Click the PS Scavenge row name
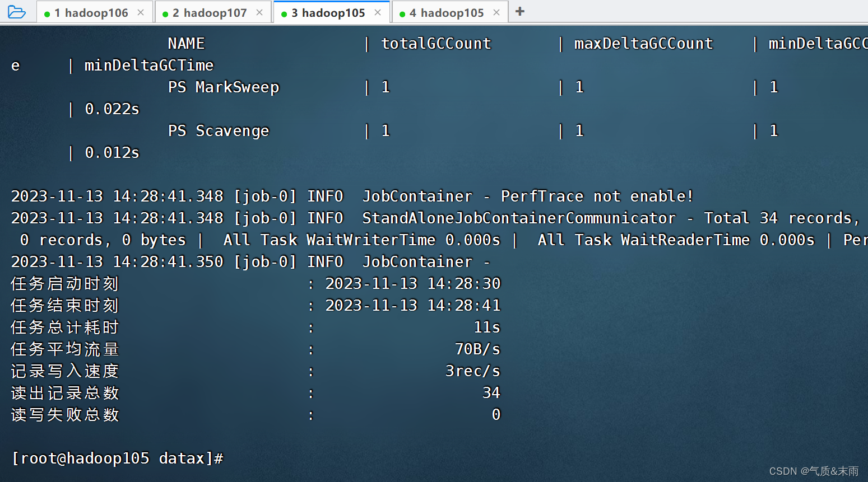Image resolution: width=868 pixels, height=482 pixels. pyautogui.click(x=219, y=131)
